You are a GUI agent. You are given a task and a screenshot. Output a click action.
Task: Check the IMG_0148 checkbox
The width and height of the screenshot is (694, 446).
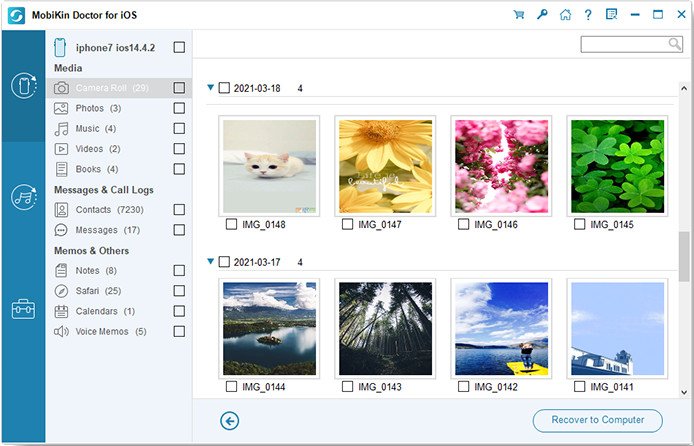point(231,224)
